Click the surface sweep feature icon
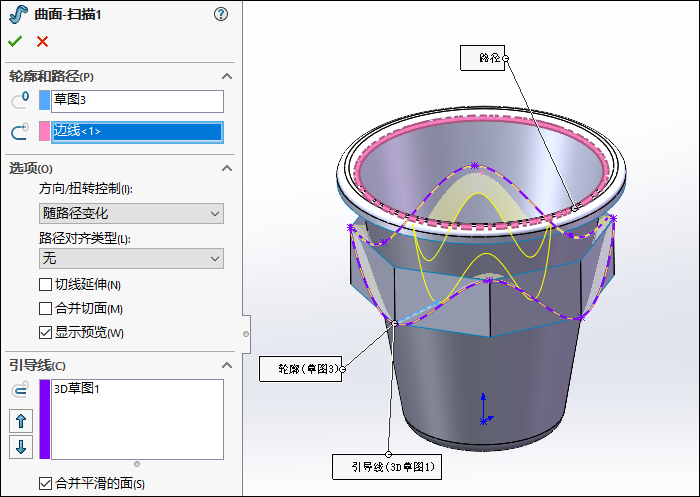Viewport: 700px width, 497px height. 18,14
